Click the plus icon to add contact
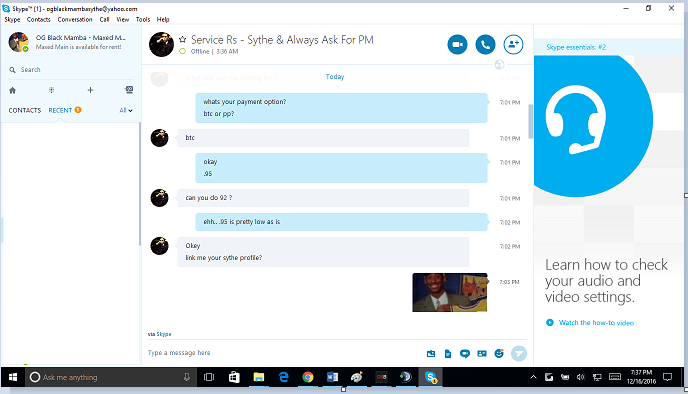The height and width of the screenshot is (394, 688). (x=90, y=90)
